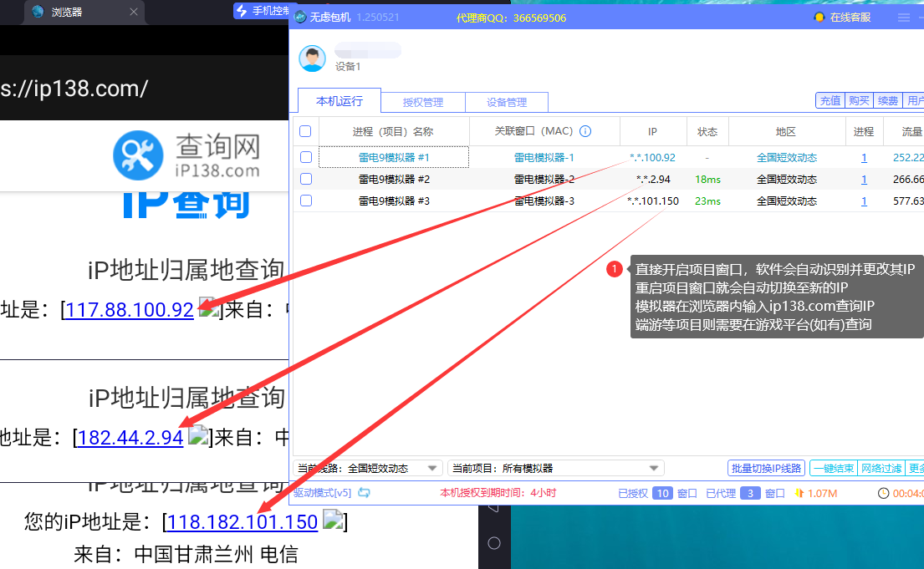This screenshot has height=569, width=924.
Task: Open the 117.88.100.92 IP link
Action: (x=129, y=310)
